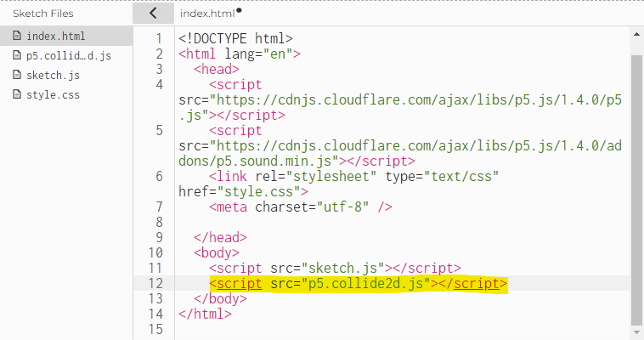This screenshot has width=644, height=340.
Task: Click the href="style.css" attribute text
Action: pyautogui.click(x=240, y=191)
